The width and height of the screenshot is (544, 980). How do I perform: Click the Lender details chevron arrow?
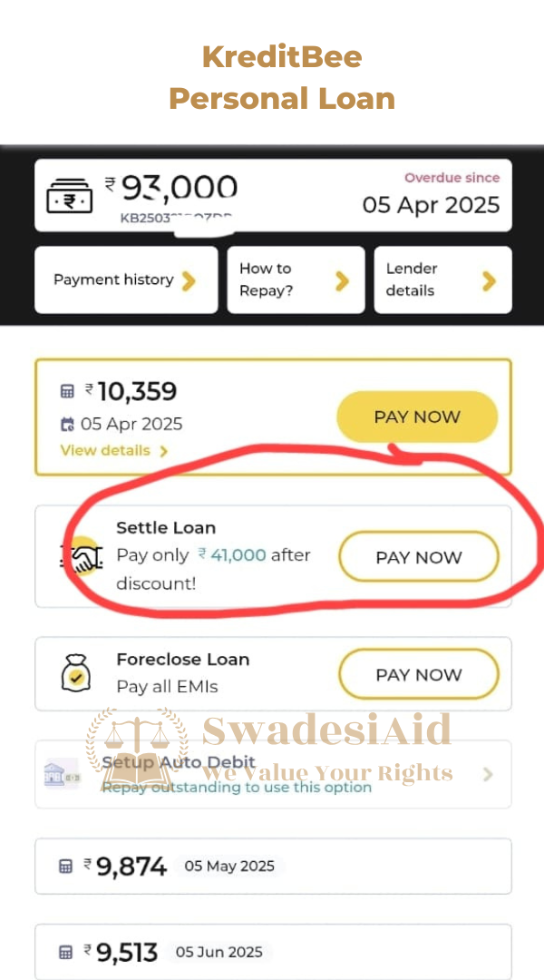[x=489, y=280]
